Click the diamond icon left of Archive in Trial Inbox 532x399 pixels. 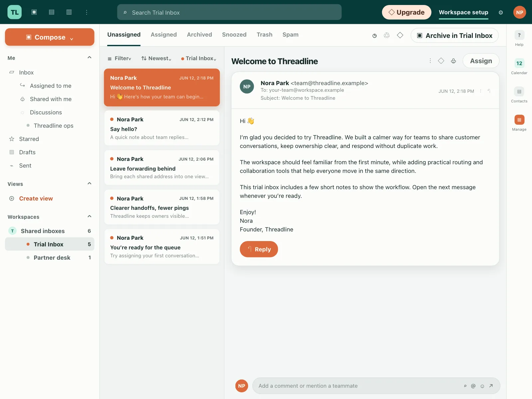pos(400,35)
